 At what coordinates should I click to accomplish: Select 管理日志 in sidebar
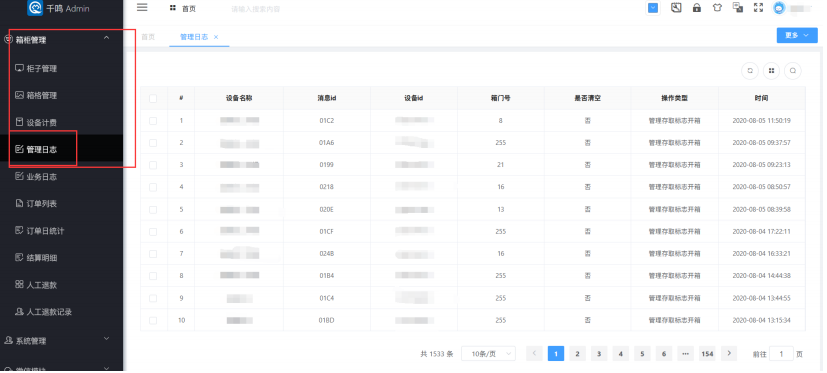[62, 149]
